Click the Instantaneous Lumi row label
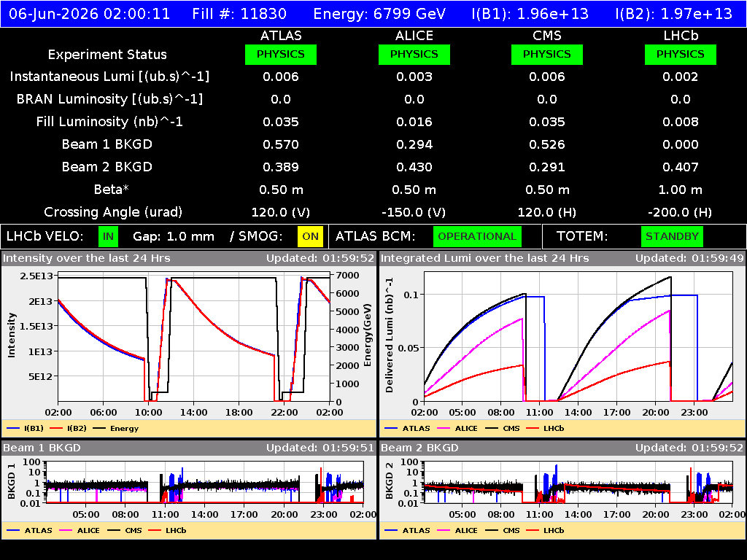This screenshot has height=560, width=747. (x=109, y=77)
